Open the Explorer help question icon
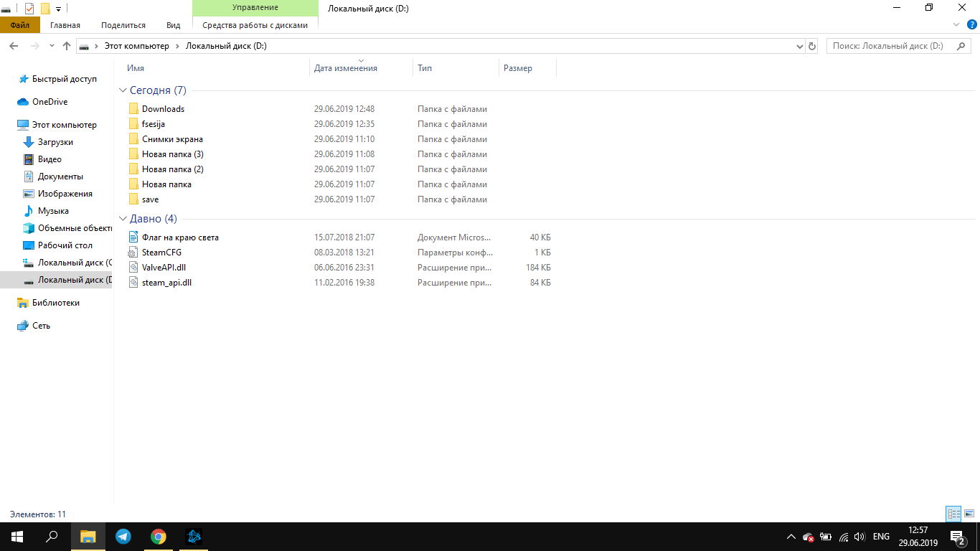This screenshot has height=551, width=980. pos(972,25)
